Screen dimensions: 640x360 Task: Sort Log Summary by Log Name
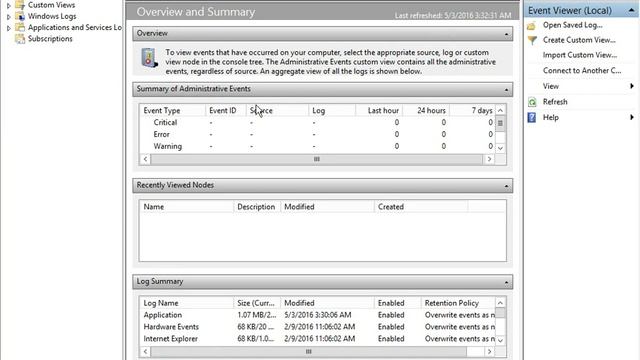click(x=187, y=303)
